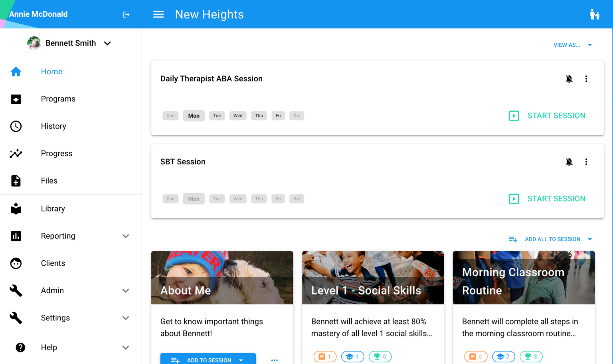613x364 pixels.
Task: Open the Morning Classroom Routine card image
Action: pos(524,277)
